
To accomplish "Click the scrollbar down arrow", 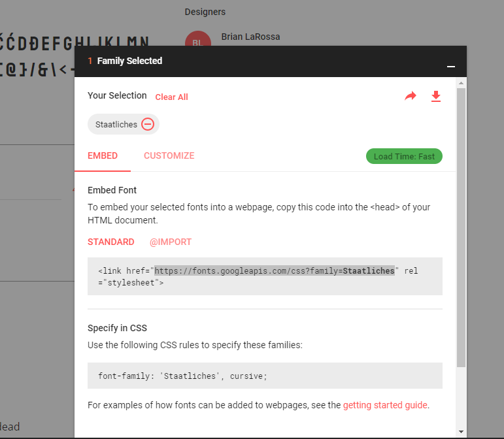I will click(x=461, y=432).
